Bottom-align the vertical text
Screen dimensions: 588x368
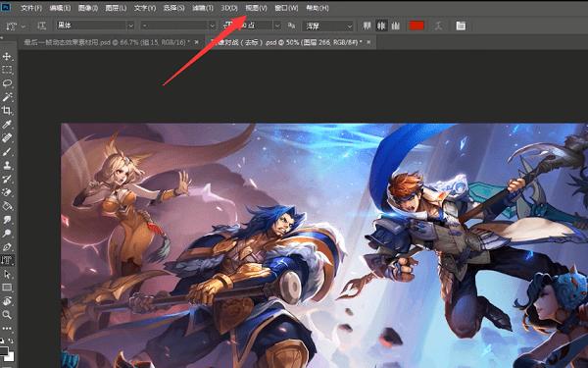point(395,26)
